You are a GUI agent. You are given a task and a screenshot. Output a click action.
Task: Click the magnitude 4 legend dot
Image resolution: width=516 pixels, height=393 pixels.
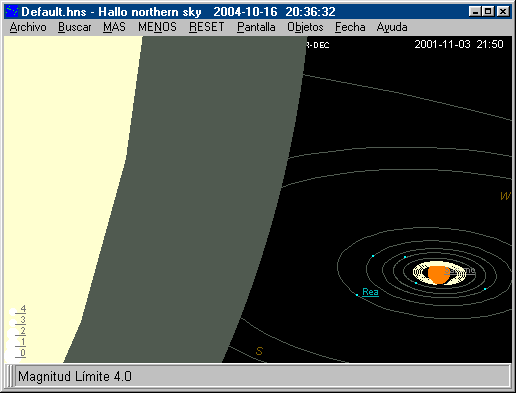click(x=13, y=312)
